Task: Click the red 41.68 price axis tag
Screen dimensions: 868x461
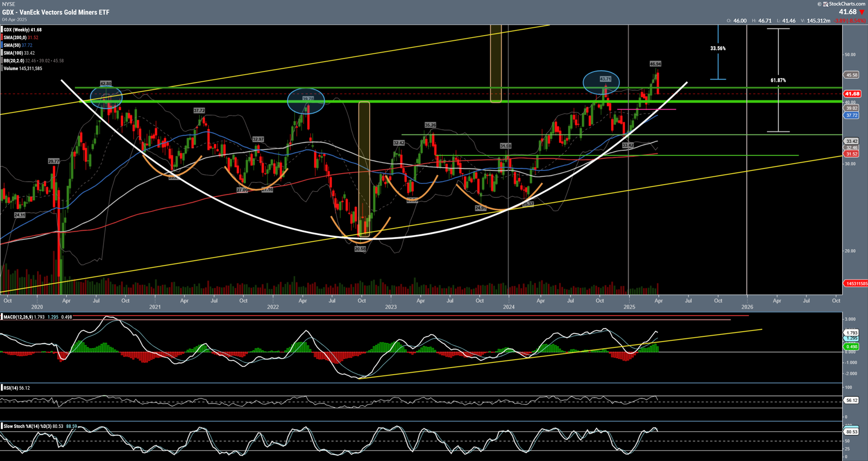Action: [x=852, y=94]
